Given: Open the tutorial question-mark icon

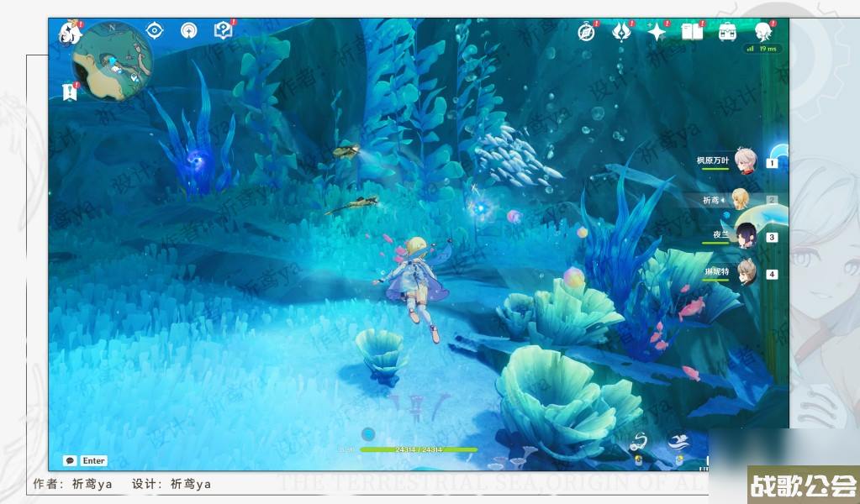Looking at the screenshot, I should point(223,31).
